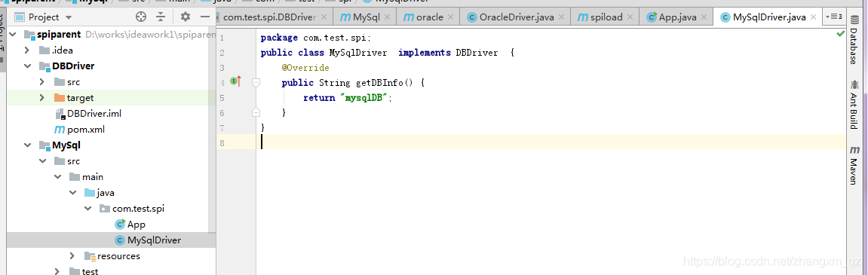
Task: Select the orange target folder row
Action: click(112, 98)
